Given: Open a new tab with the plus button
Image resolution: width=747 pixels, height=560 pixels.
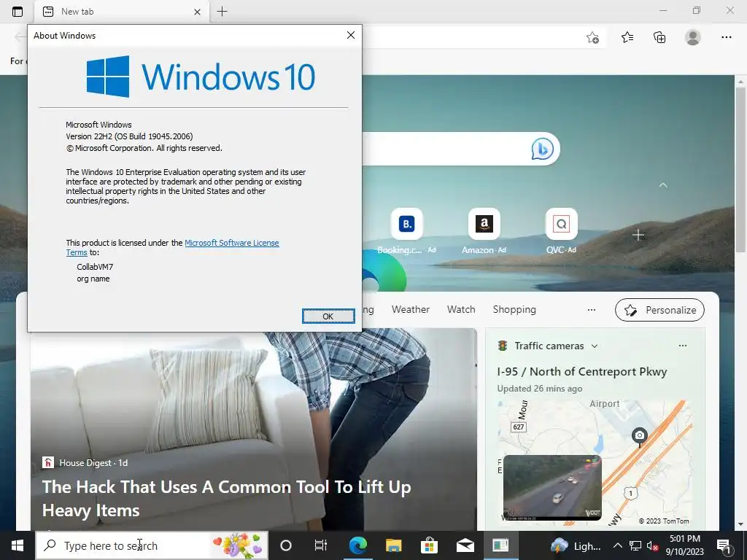Looking at the screenshot, I should pyautogui.click(x=222, y=12).
